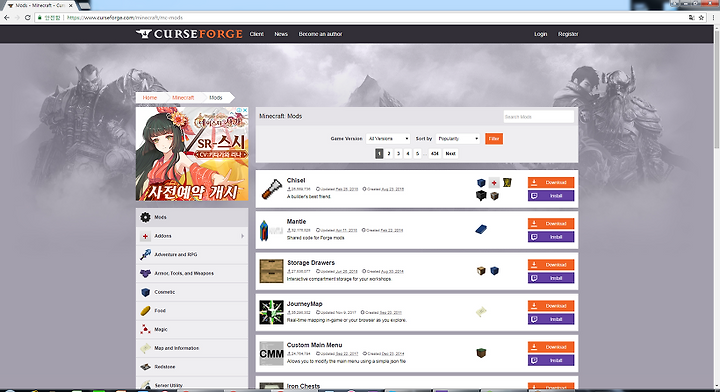Open the translate page icon in address bar

coord(692,17)
